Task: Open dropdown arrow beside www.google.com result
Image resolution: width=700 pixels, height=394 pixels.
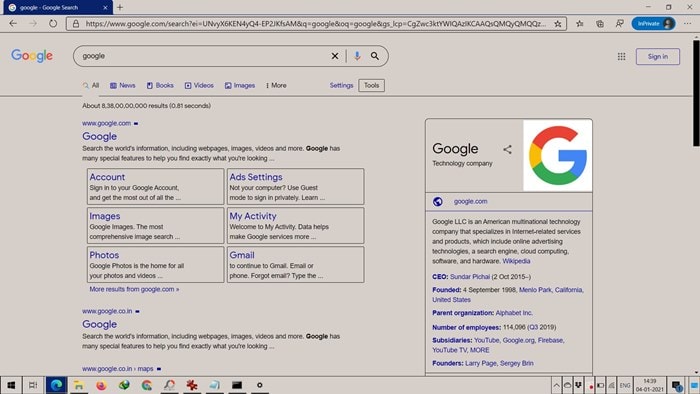Action: tap(136, 124)
